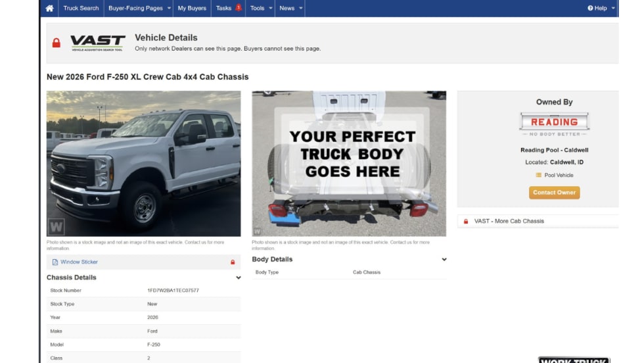
Task: Click the red lock icon beside VAST logo
Action: tap(57, 43)
